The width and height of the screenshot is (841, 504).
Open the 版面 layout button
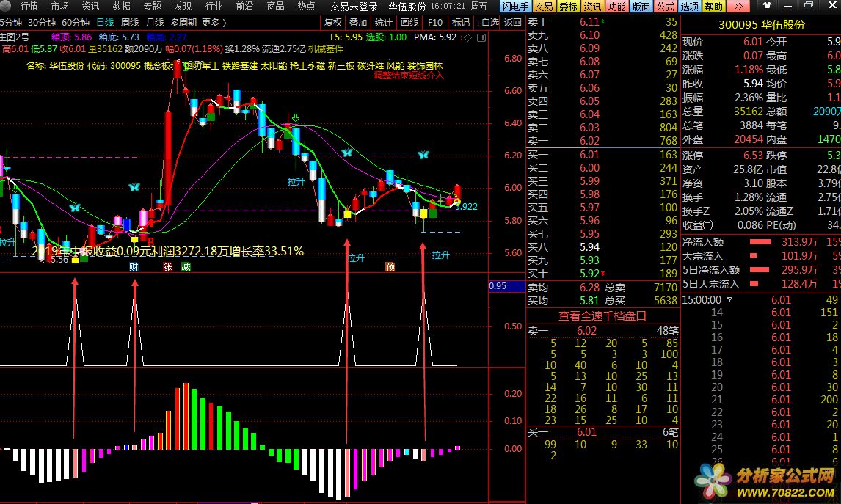pos(641,7)
